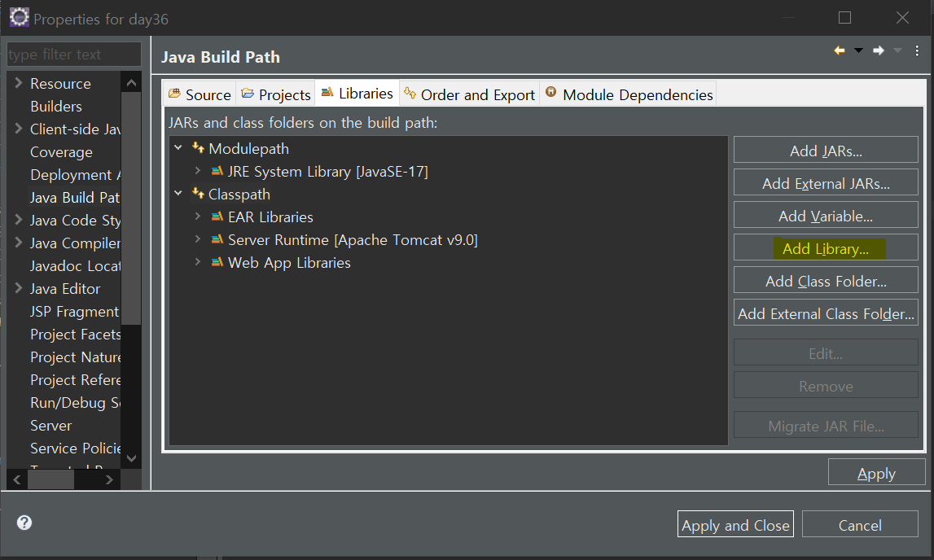The image size is (934, 560).
Task: Expand the Client-side JavaScript sidebar item
Action: point(19,129)
